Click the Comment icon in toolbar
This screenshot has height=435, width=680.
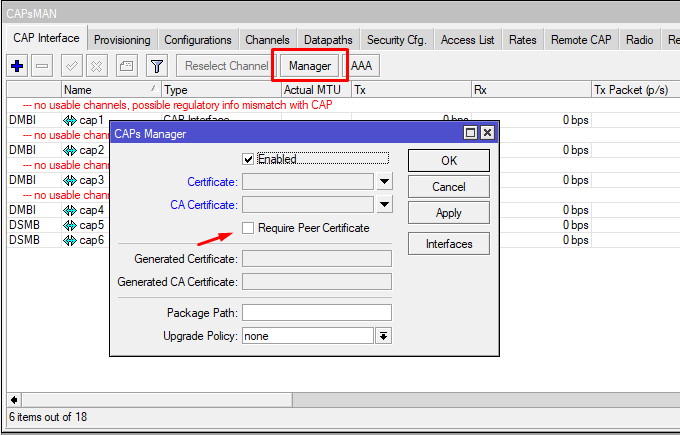126,66
